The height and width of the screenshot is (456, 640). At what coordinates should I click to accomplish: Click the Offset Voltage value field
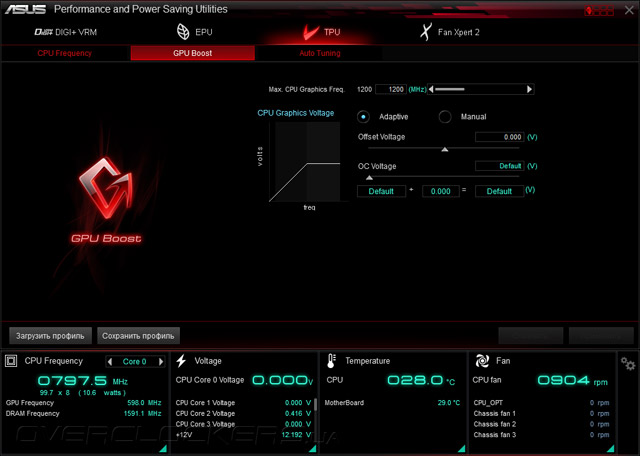(499, 137)
